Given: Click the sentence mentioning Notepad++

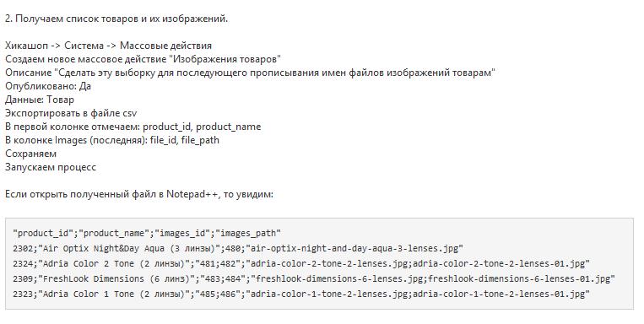Looking at the screenshot, I should 138,194.
